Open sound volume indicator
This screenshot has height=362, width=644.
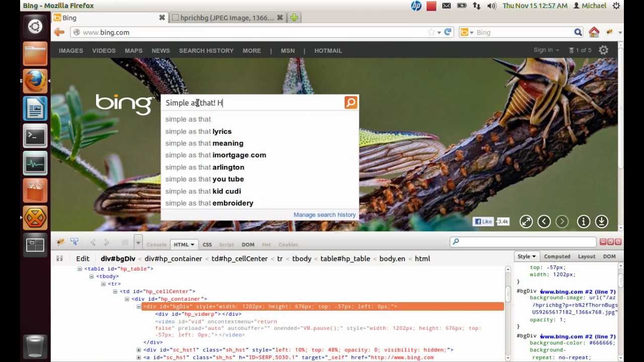pos(492,6)
